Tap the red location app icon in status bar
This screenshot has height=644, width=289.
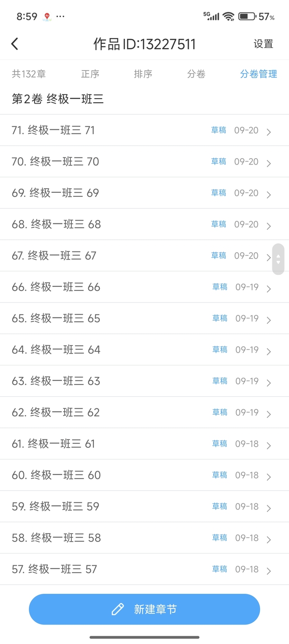point(47,17)
